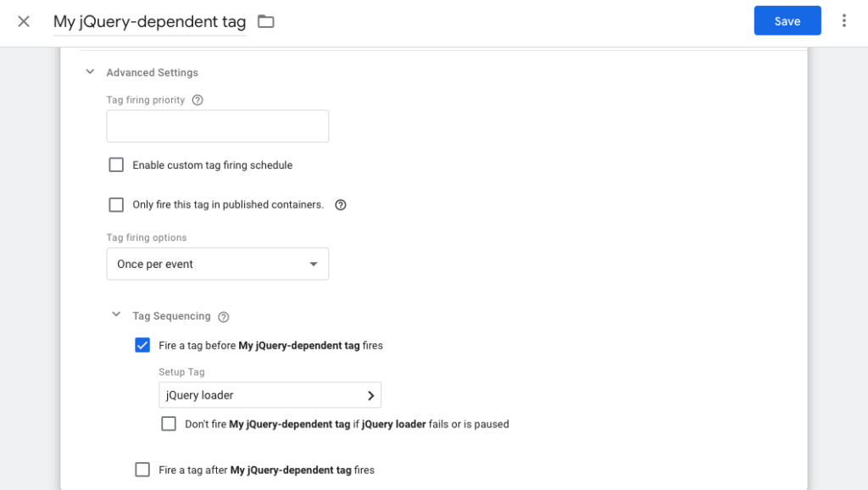This screenshot has height=490, width=868.
Task: Close the tag editor with the X icon
Action: (x=23, y=20)
